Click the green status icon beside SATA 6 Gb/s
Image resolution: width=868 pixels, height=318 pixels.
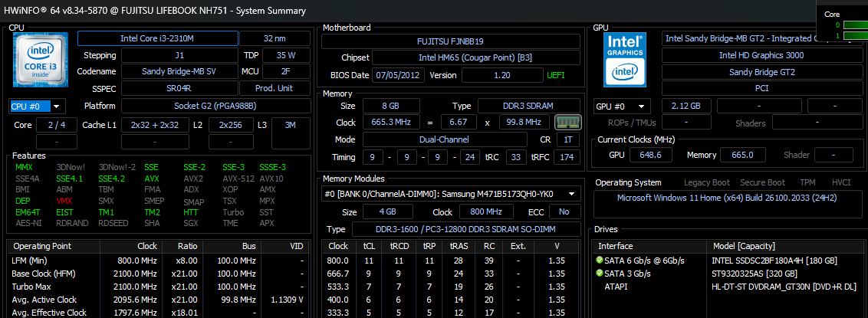tap(599, 260)
